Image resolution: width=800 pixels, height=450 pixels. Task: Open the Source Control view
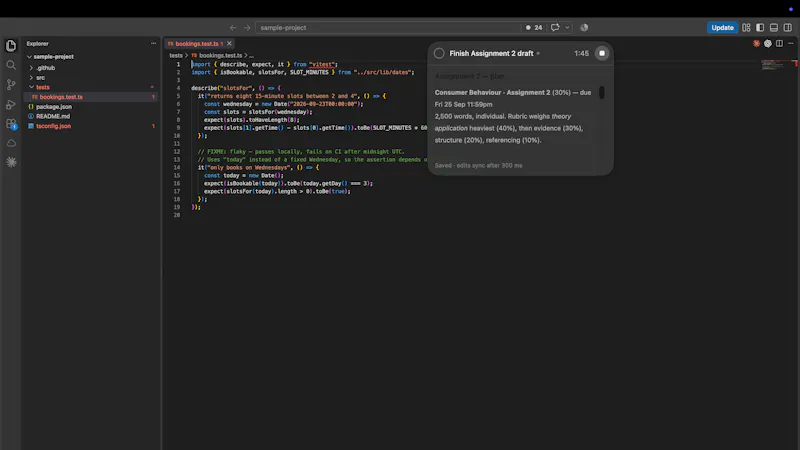[11, 84]
